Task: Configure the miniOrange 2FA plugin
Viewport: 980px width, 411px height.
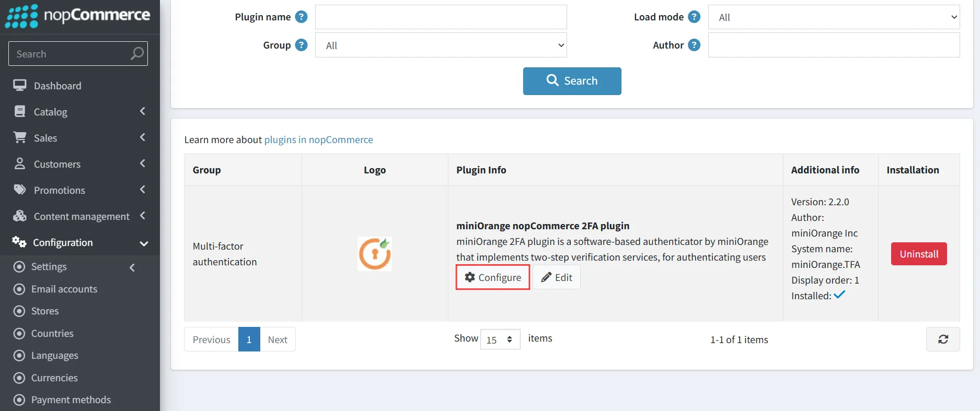Action: (493, 277)
